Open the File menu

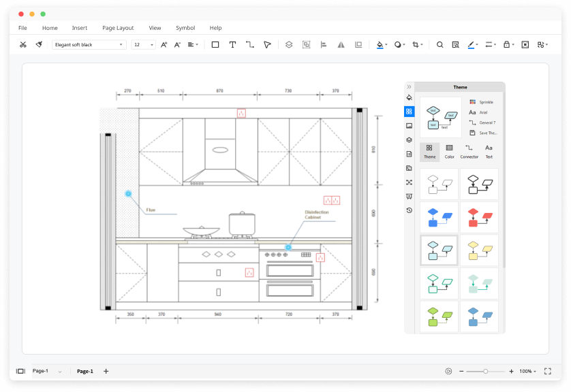click(x=22, y=28)
